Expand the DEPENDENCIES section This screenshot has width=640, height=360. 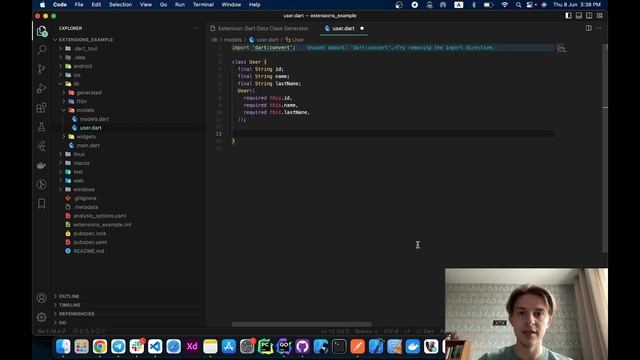[76, 314]
